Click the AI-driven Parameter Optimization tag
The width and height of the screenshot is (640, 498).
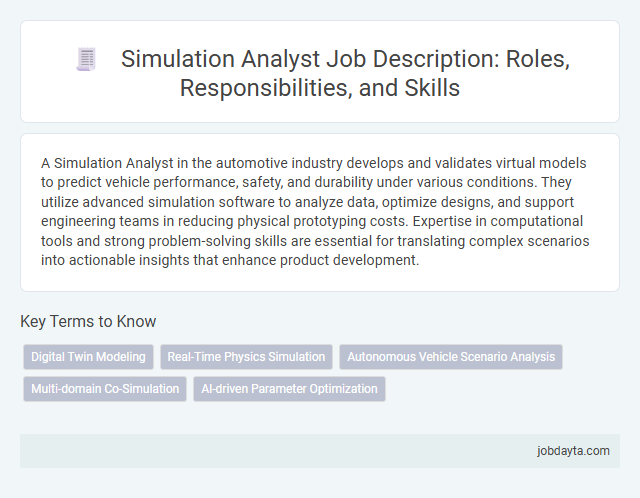(x=289, y=389)
